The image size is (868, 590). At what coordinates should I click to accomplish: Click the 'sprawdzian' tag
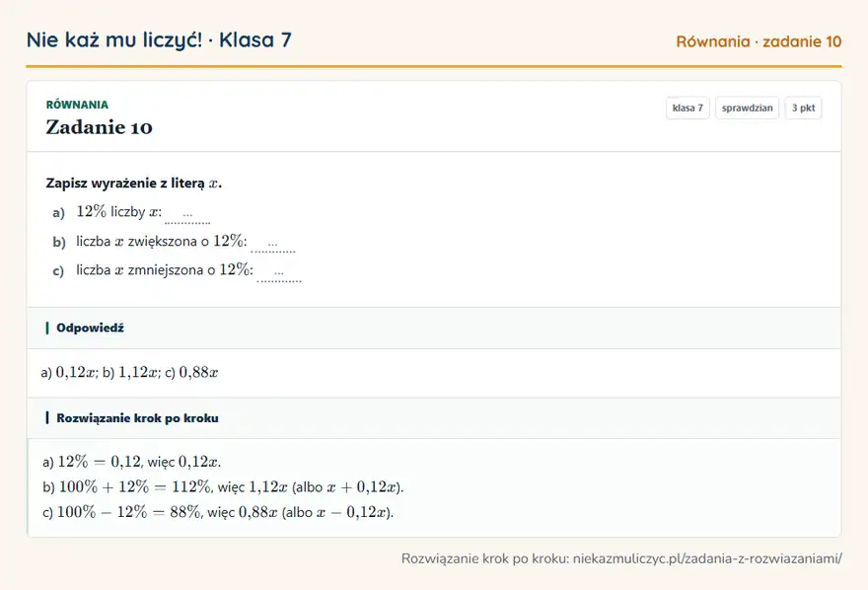click(x=747, y=108)
